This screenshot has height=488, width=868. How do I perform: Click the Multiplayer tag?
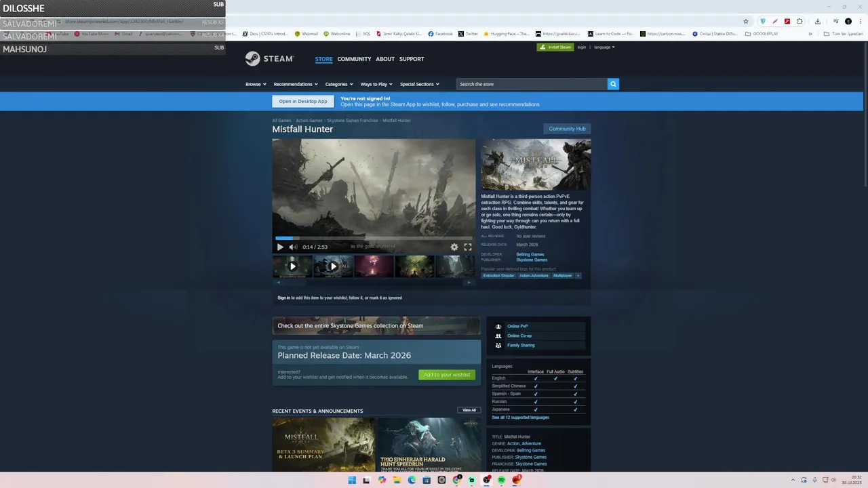pyautogui.click(x=562, y=276)
